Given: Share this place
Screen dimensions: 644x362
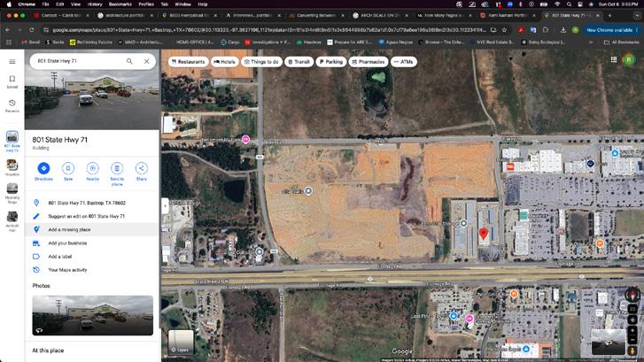Looking at the screenshot, I should [141, 172].
